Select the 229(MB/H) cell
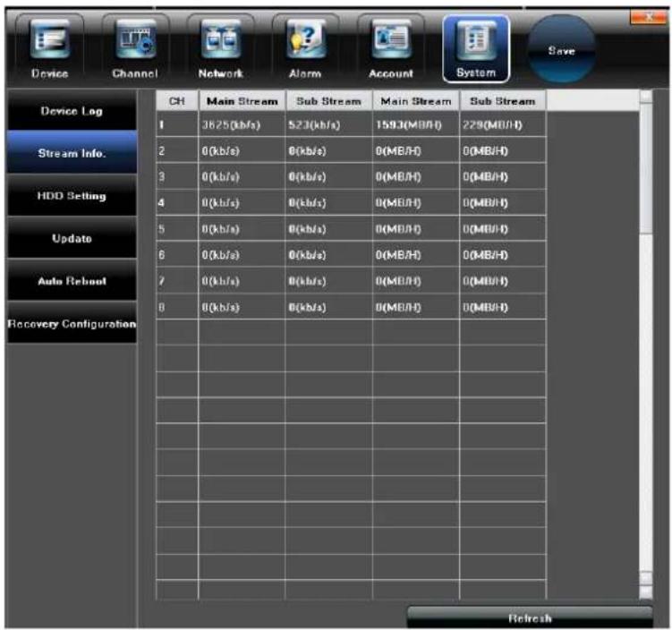Viewport: 672px width, 630px height. (503, 124)
